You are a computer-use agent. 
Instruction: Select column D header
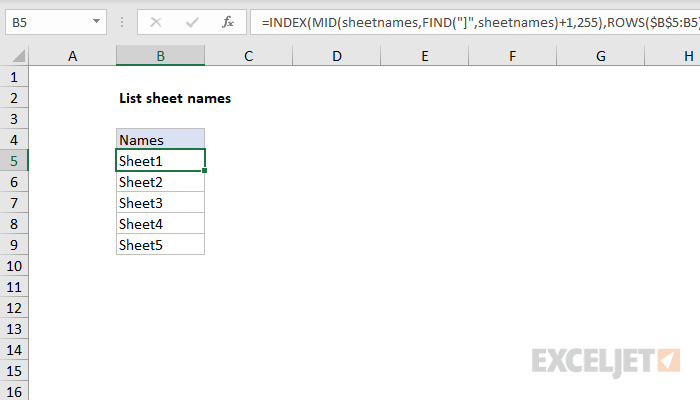336,58
